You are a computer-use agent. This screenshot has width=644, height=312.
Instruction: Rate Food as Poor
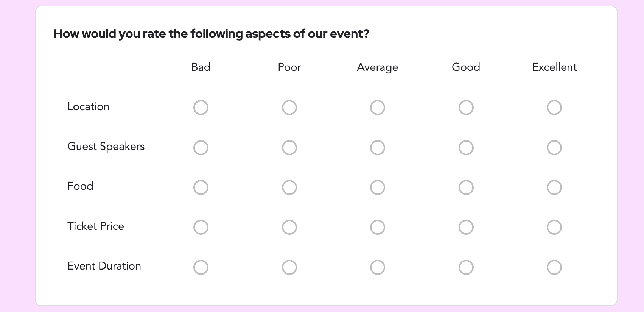click(289, 187)
